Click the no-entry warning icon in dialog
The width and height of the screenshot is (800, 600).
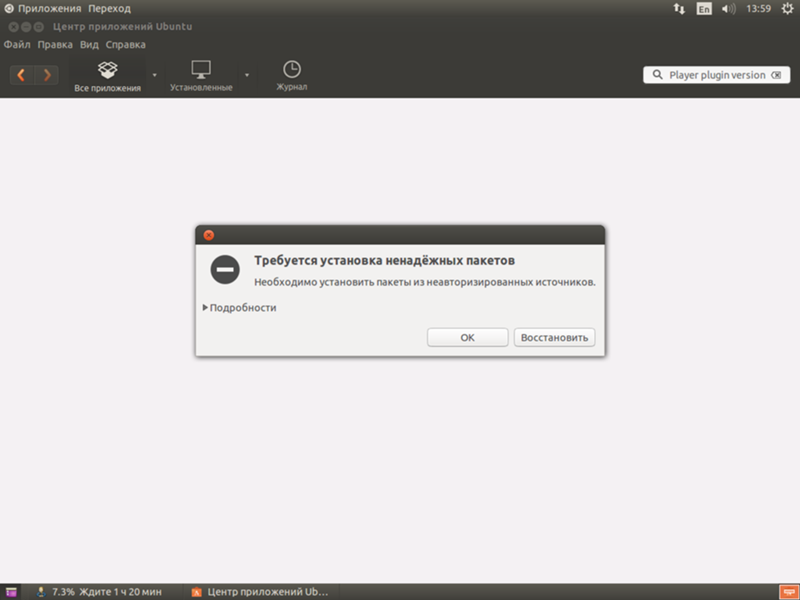click(x=225, y=269)
